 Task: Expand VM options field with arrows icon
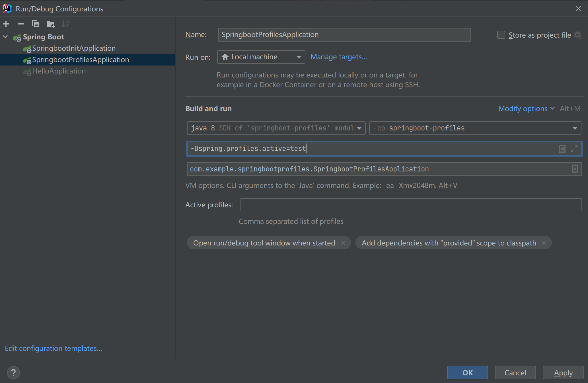(574, 149)
